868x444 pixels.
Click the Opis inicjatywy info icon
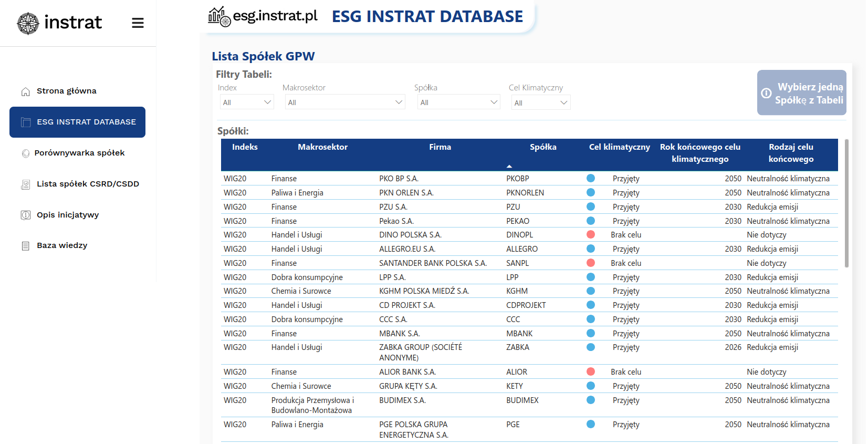[25, 215]
